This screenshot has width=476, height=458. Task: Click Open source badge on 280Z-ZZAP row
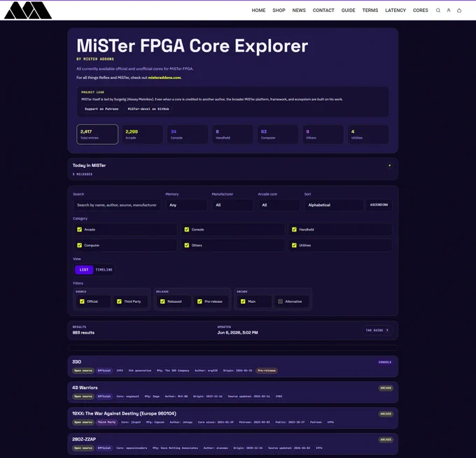pyautogui.click(x=83, y=448)
